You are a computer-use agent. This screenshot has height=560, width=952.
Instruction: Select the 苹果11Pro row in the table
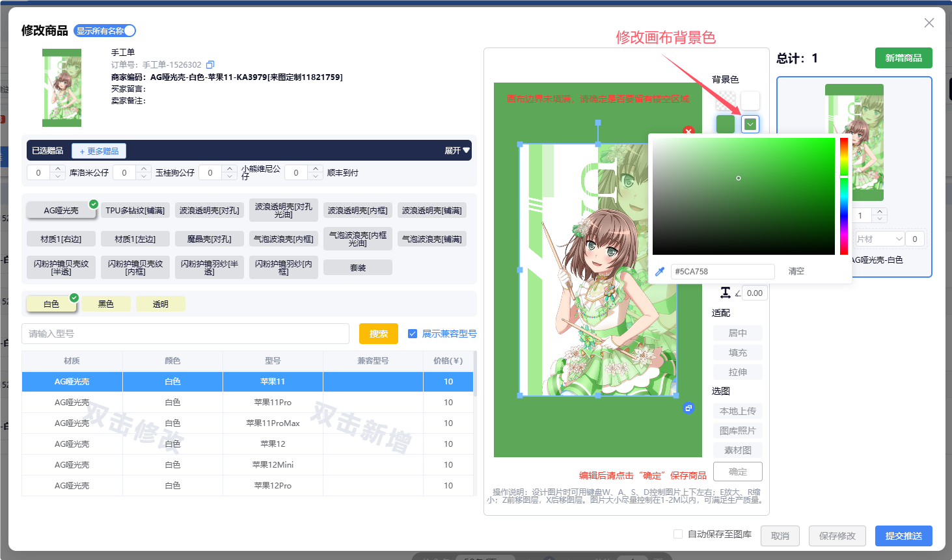(247, 403)
